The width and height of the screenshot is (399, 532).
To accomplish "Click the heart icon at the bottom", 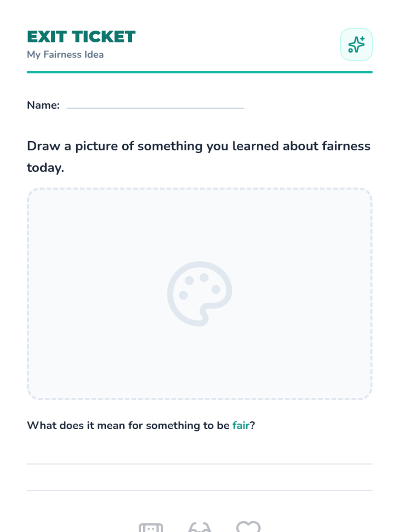I will (248, 527).
